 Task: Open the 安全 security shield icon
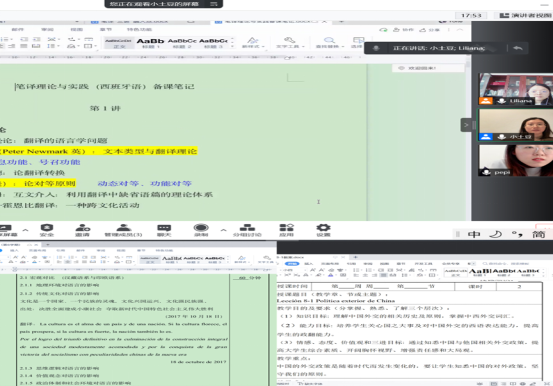pyautogui.click(x=47, y=230)
